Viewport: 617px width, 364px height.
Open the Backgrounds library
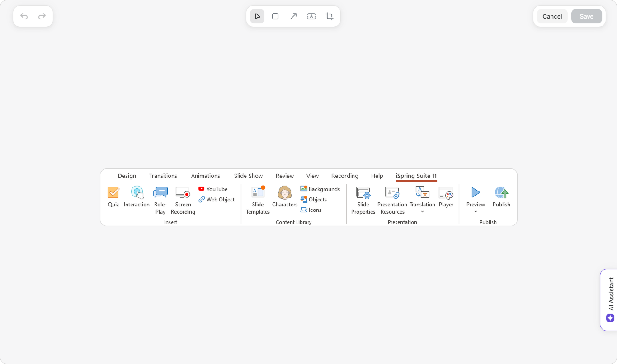(320, 189)
